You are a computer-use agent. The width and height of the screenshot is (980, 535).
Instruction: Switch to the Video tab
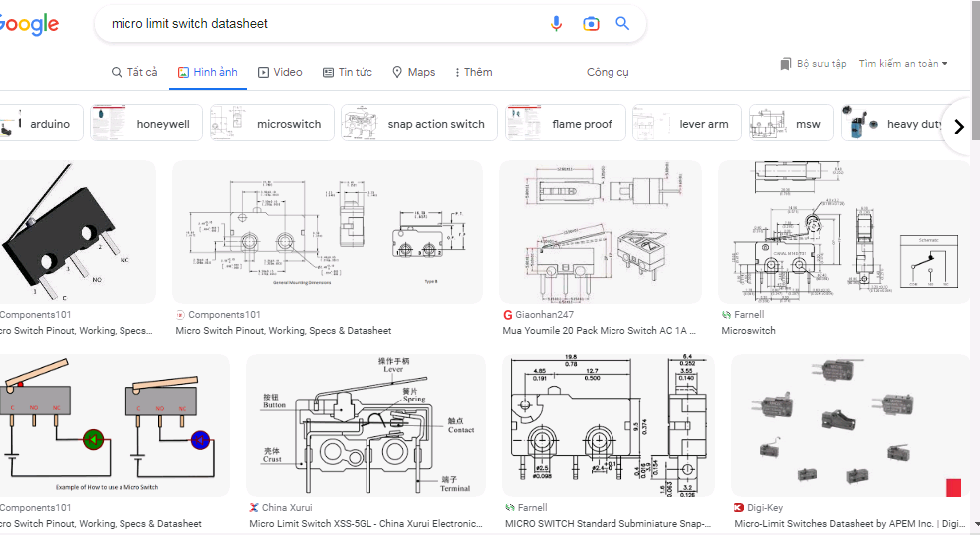pyautogui.click(x=280, y=72)
